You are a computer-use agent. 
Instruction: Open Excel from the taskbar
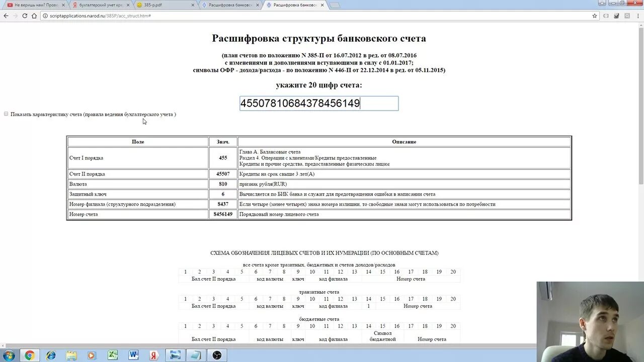click(x=113, y=355)
